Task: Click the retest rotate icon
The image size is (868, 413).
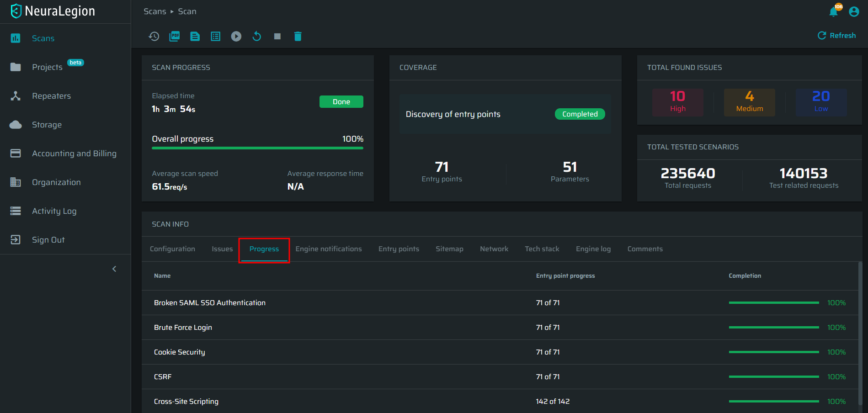Action: click(257, 36)
